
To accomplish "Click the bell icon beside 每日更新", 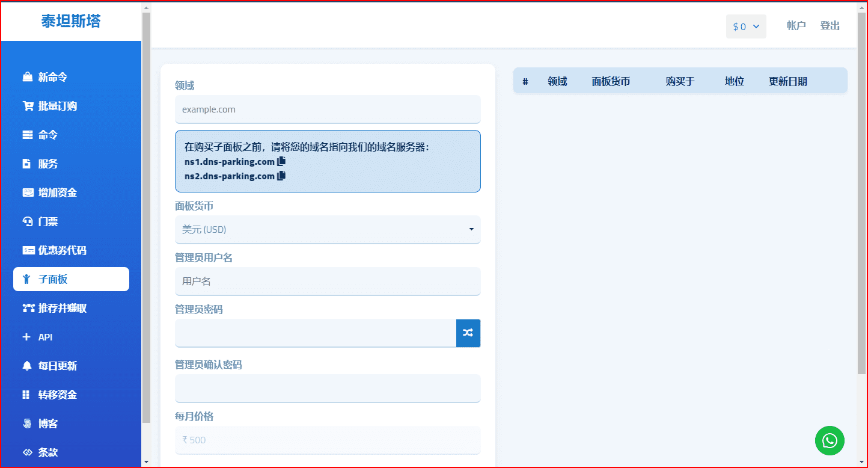I will 26,366.
